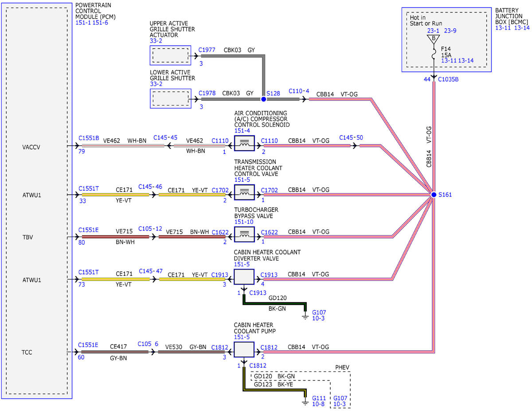Open connector C1978 link
Image resolution: width=532 pixels, height=411 pixels.
(207, 93)
